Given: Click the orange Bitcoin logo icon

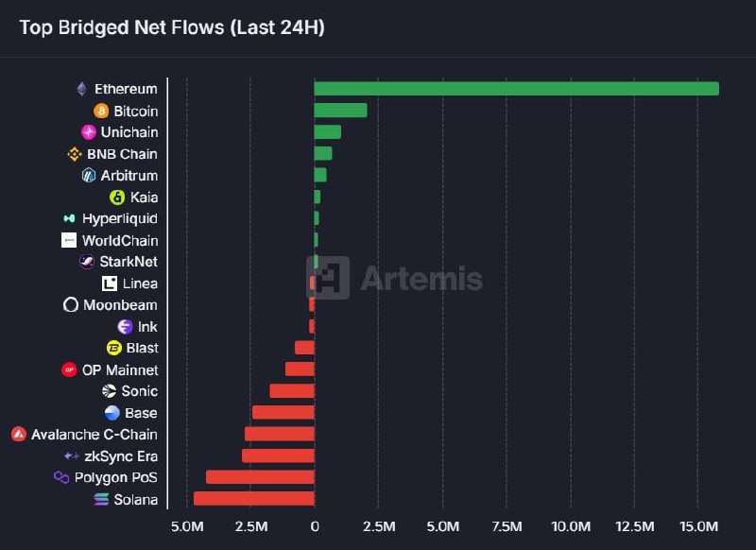Looking at the screenshot, I should point(101,111).
